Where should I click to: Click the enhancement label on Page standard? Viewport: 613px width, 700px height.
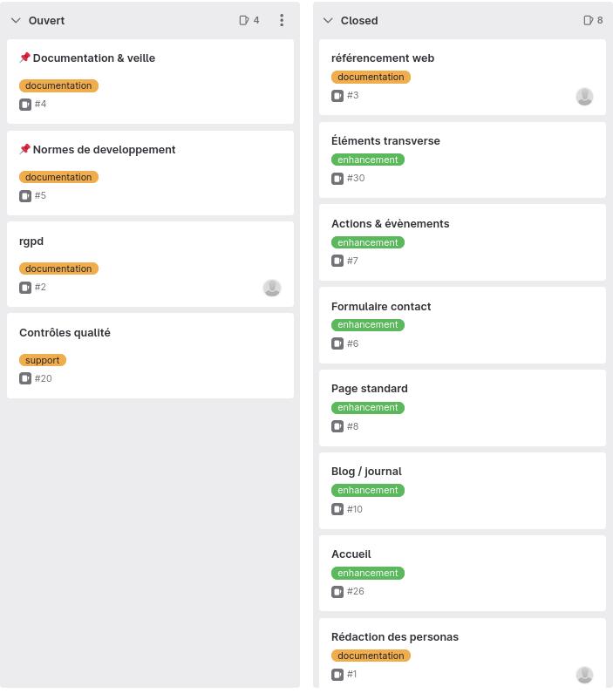click(x=368, y=407)
